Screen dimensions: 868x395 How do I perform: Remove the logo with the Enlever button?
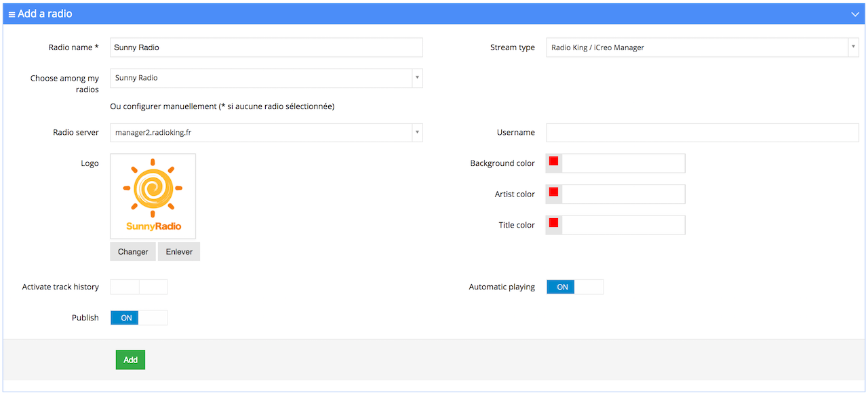(179, 252)
